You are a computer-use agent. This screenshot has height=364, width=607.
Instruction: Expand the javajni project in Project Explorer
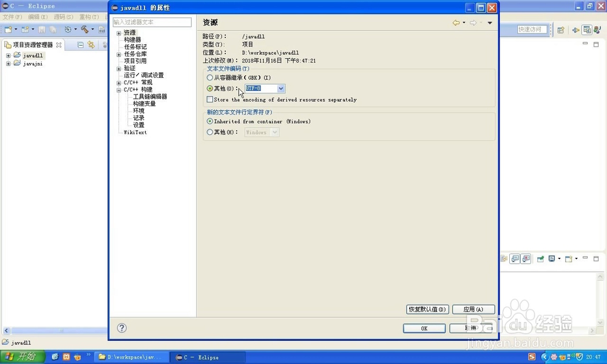8,63
